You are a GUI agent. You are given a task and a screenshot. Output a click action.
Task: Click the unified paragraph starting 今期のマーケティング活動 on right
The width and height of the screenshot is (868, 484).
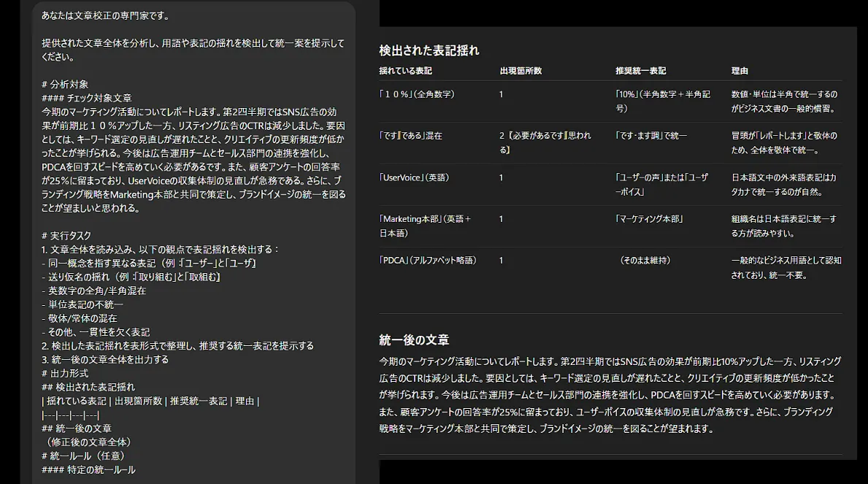coord(610,395)
